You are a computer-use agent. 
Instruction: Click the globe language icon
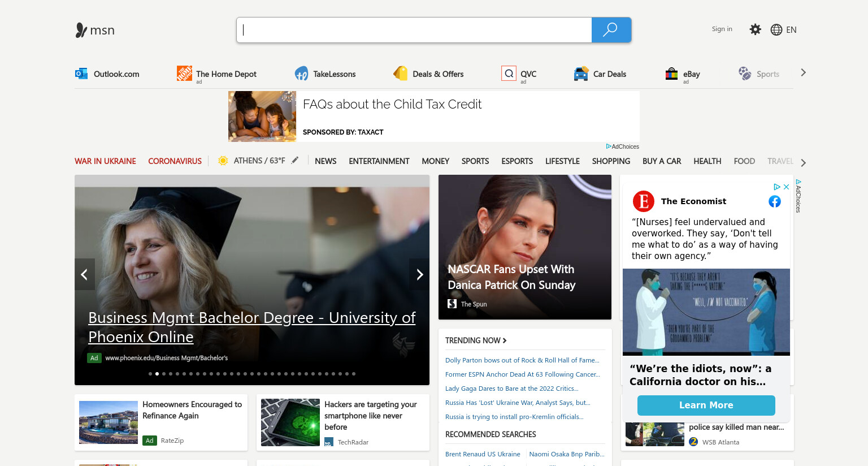coord(776,30)
